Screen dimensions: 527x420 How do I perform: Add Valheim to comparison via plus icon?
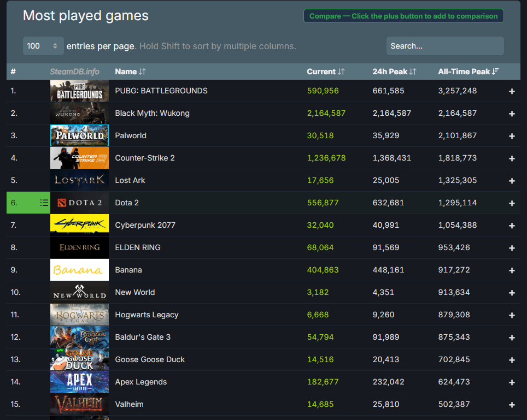tap(512, 405)
